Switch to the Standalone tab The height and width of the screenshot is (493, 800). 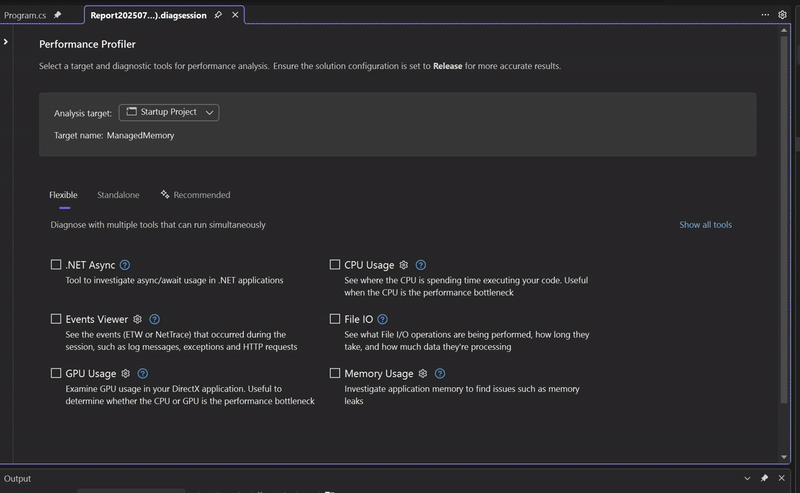point(118,195)
